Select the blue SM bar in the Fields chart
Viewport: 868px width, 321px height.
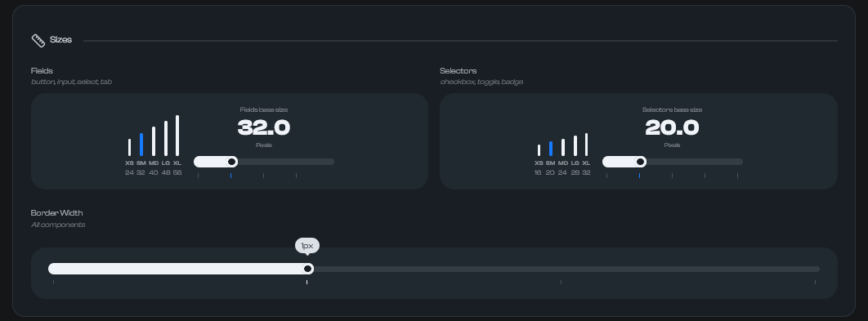(141, 145)
